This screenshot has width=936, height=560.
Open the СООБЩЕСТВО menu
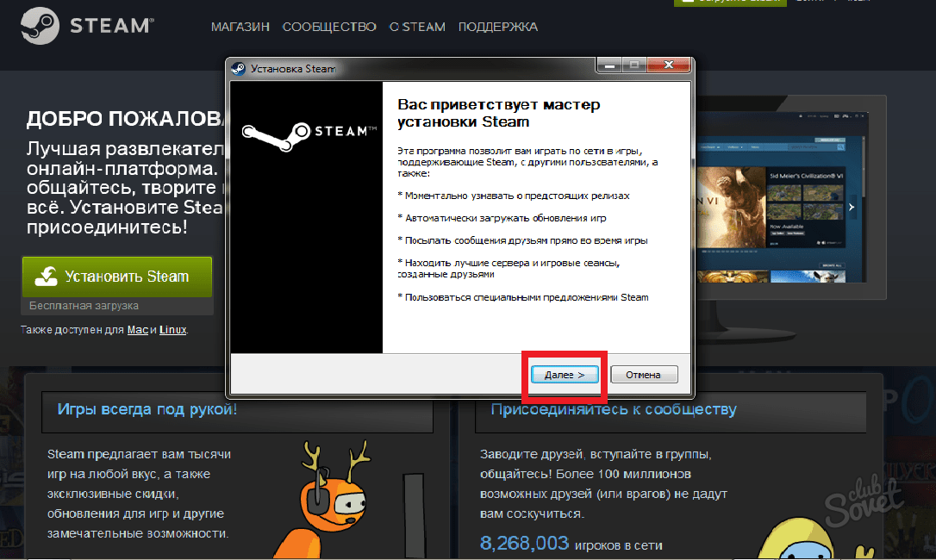[331, 27]
